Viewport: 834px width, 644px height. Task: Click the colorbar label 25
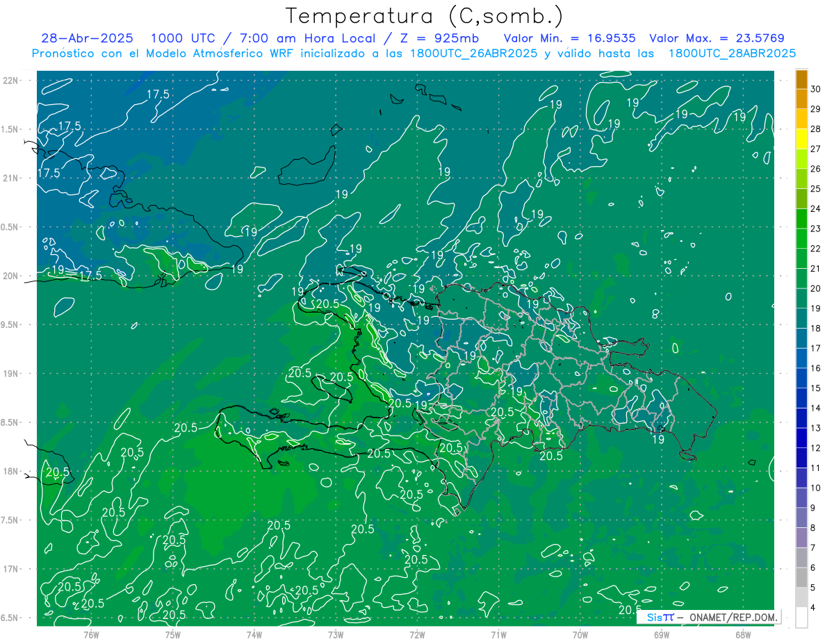click(816, 189)
